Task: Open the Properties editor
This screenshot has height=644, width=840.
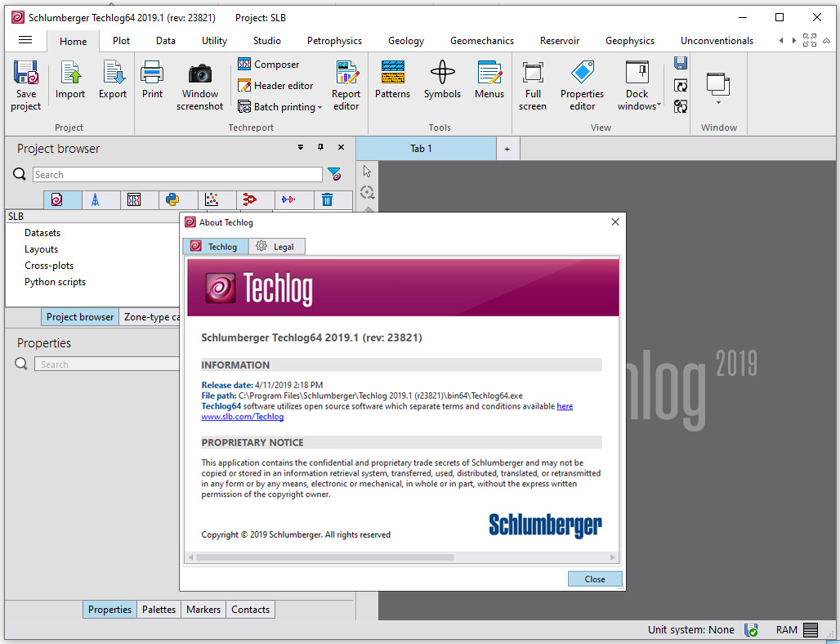Action: (x=582, y=84)
